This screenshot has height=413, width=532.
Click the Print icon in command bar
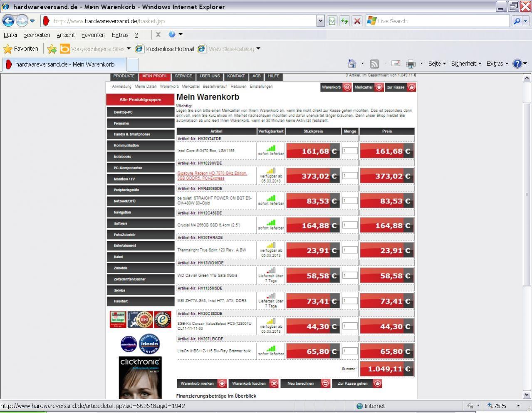click(411, 64)
